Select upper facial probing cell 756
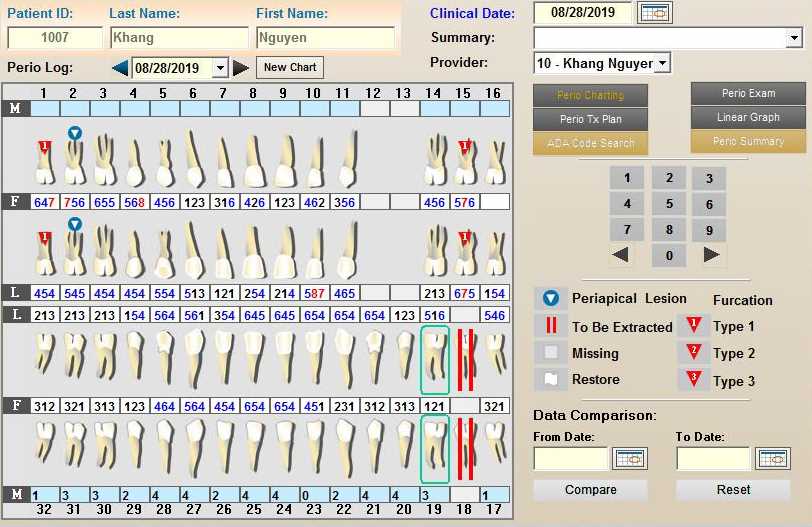Viewport: 812px width, 527px height. click(x=75, y=202)
